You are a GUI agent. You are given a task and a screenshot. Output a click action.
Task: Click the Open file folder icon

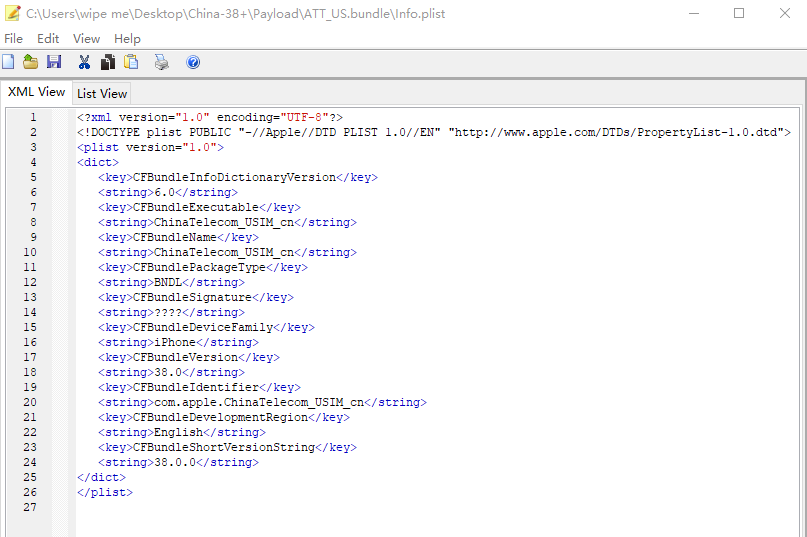point(30,62)
